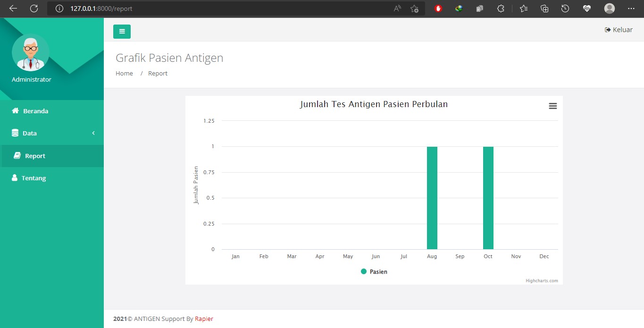
Task: Toggle the Pasien series legend item
Action: coord(374,272)
